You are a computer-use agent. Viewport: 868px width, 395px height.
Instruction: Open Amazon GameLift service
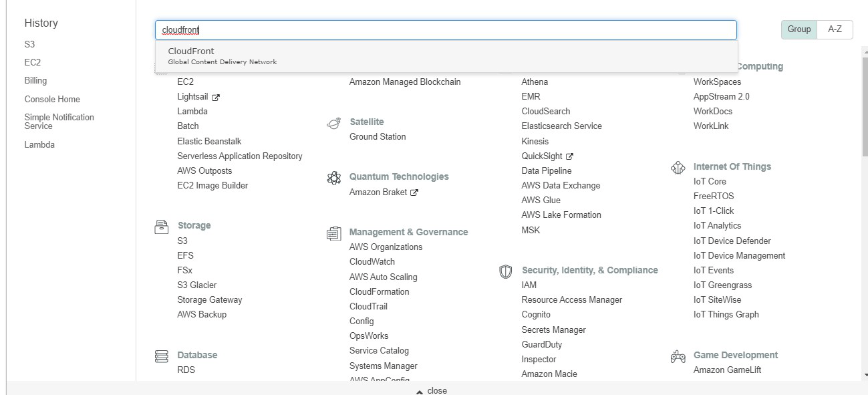728,370
